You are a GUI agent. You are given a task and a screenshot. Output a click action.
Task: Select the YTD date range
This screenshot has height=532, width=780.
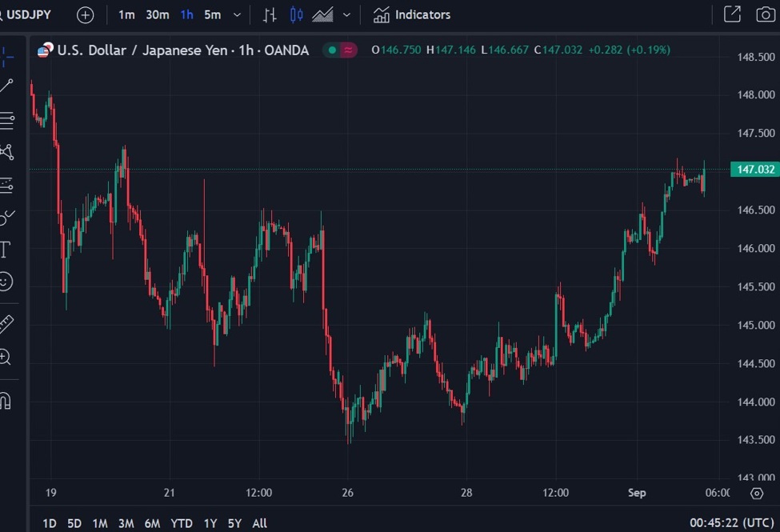182,523
